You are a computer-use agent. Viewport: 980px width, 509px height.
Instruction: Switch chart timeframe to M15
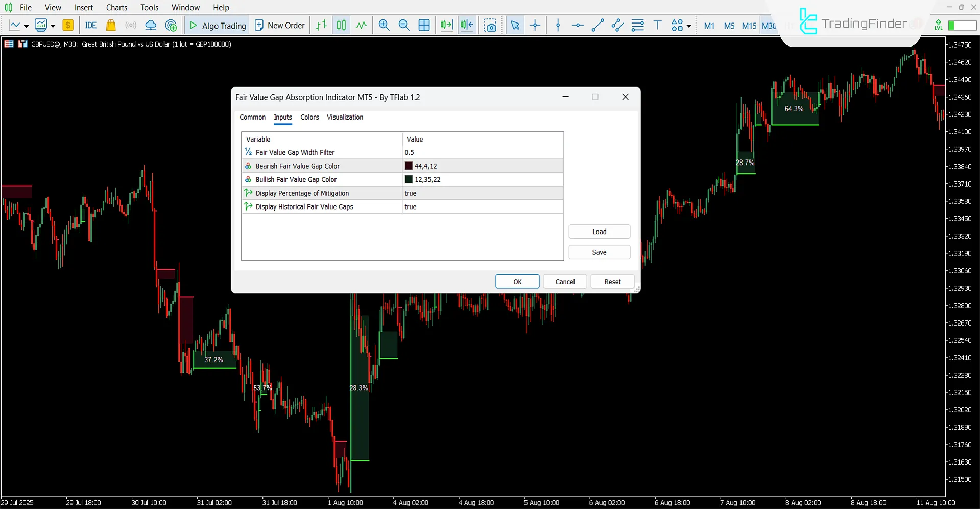coord(749,25)
